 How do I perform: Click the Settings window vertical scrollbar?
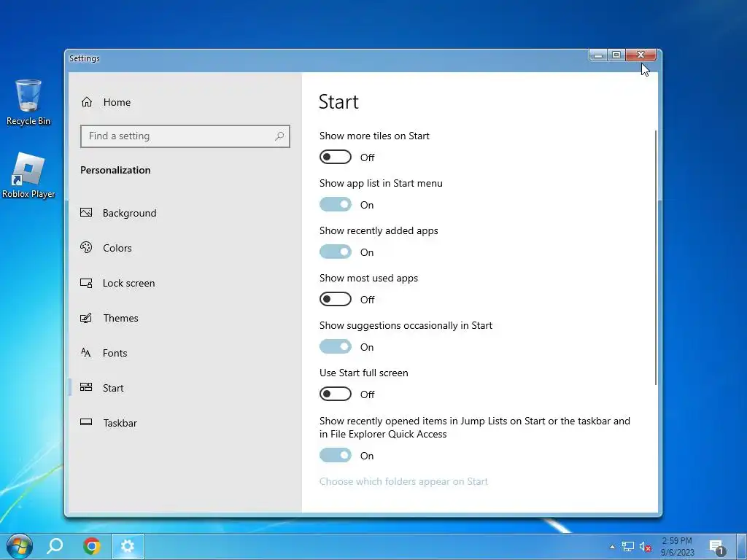pos(656,257)
